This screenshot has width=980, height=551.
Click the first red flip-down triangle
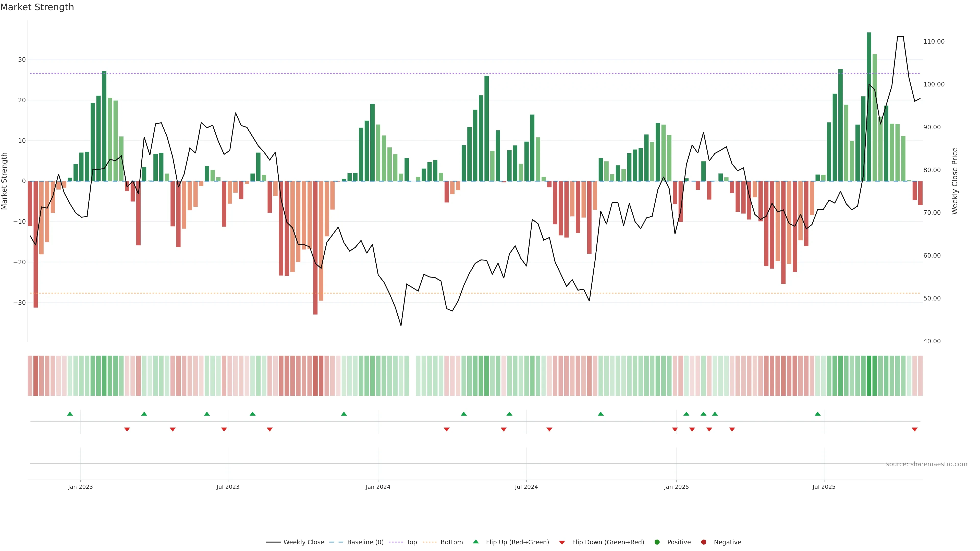(127, 429)
